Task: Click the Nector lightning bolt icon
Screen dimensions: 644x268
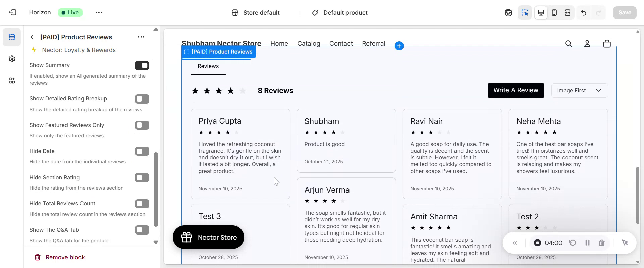Action: [x=34, y=50]
